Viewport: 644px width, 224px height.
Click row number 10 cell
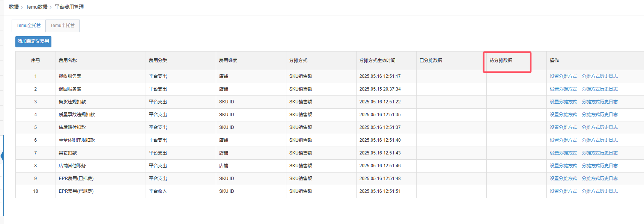pyautogui.click(x=35, y=191)
